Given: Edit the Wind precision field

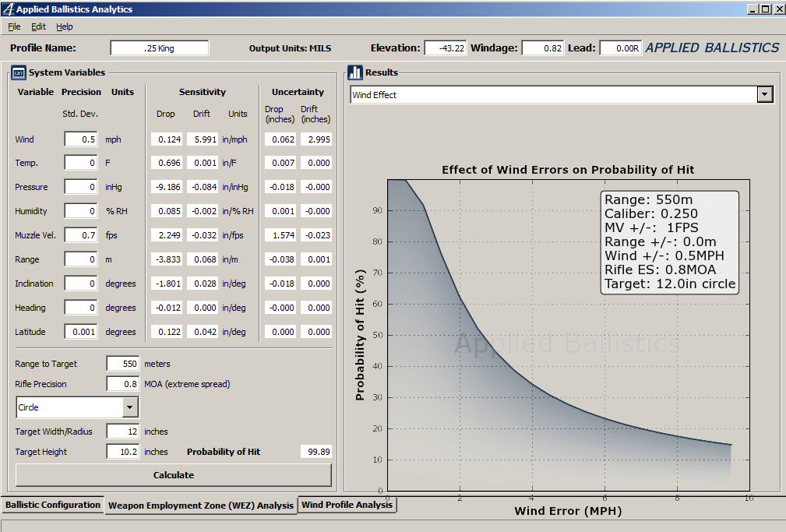Looking at the screenshot, I should point(81,139).
